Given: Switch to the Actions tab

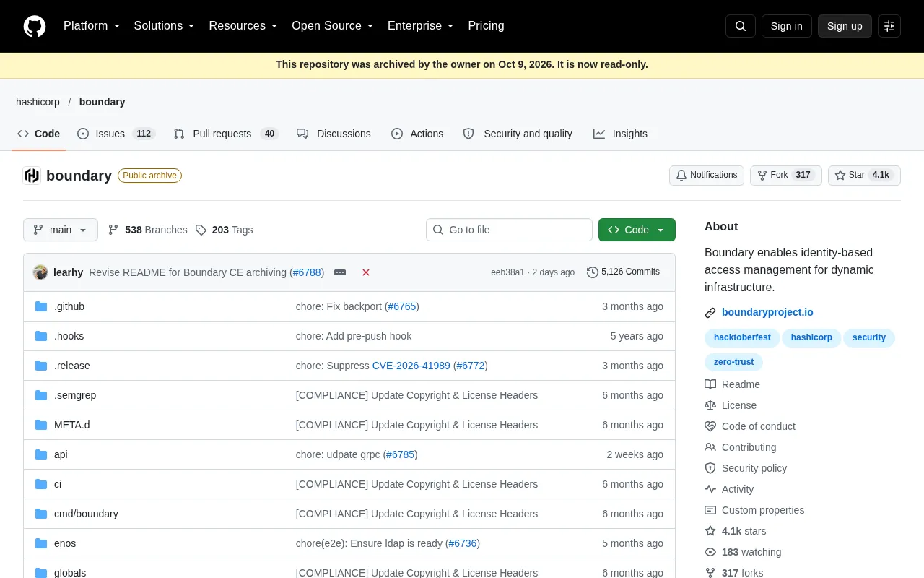Looking at the screenshot, I should pos(417,134).
